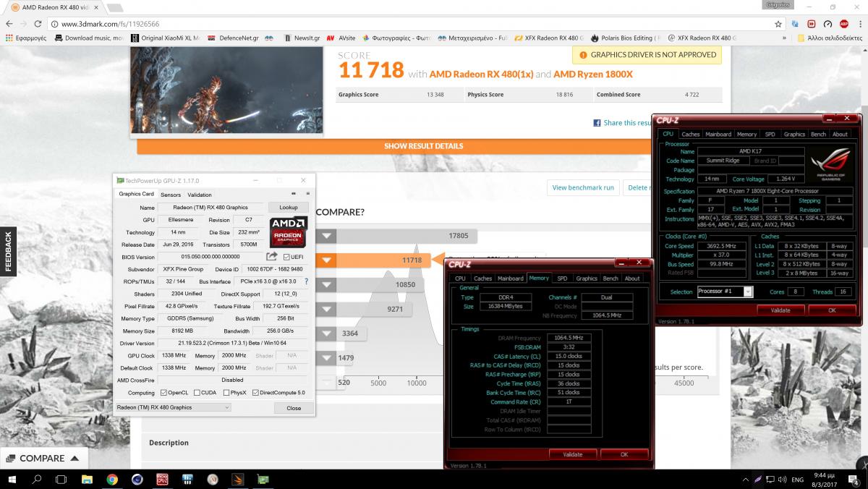Click the red CPU-Z taskbar icon
This screenshot has width=868, height=489.
tap(163, 479)
